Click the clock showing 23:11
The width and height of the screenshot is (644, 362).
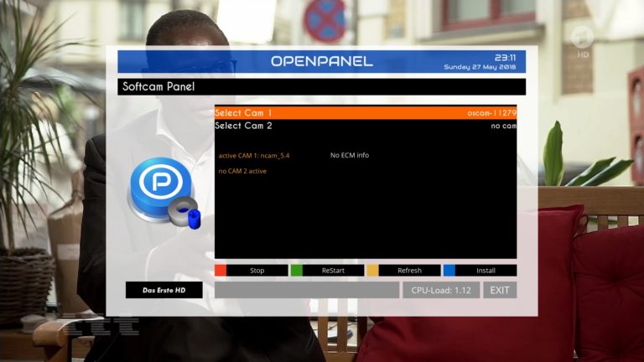click(x=505, y=58)
